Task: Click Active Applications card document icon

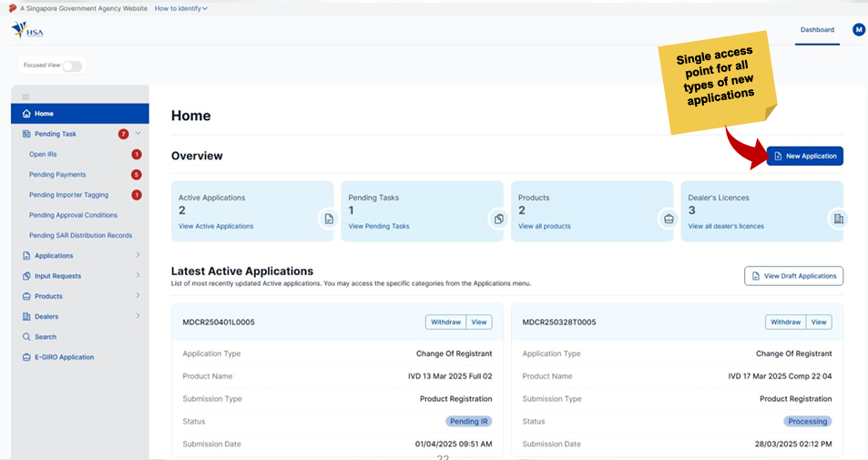Action: coord(329,219)
